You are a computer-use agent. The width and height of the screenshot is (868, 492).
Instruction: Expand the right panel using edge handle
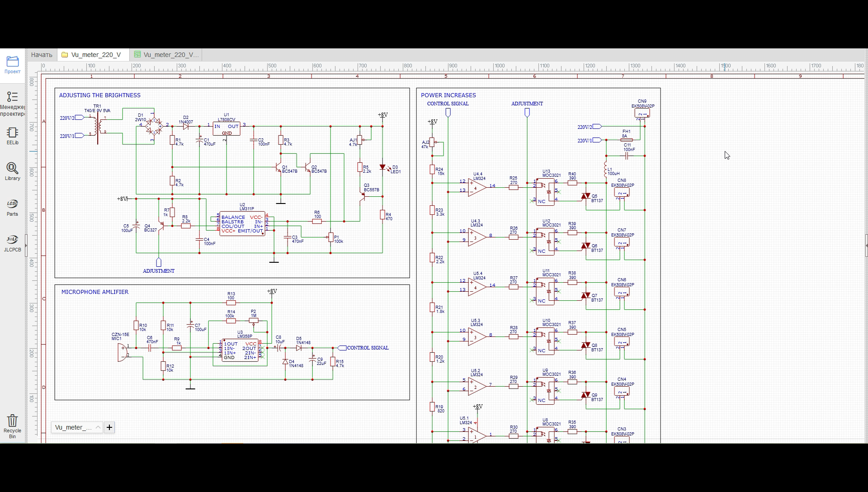(866, 245)
